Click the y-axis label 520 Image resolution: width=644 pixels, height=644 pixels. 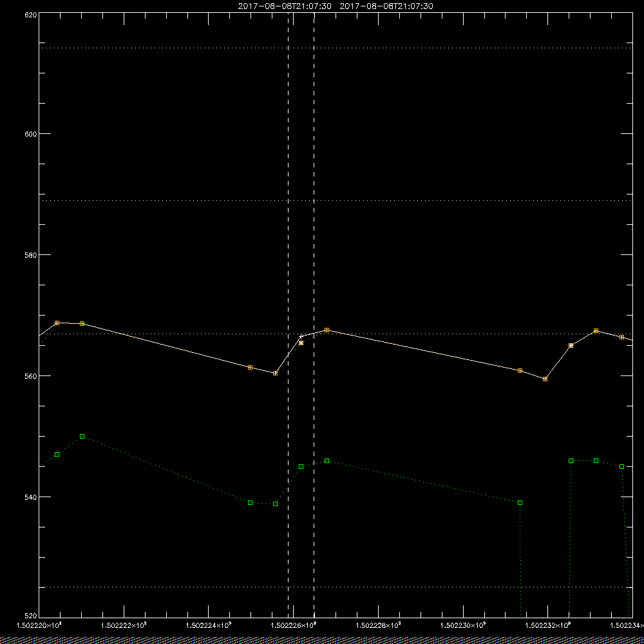click(31, 616)
